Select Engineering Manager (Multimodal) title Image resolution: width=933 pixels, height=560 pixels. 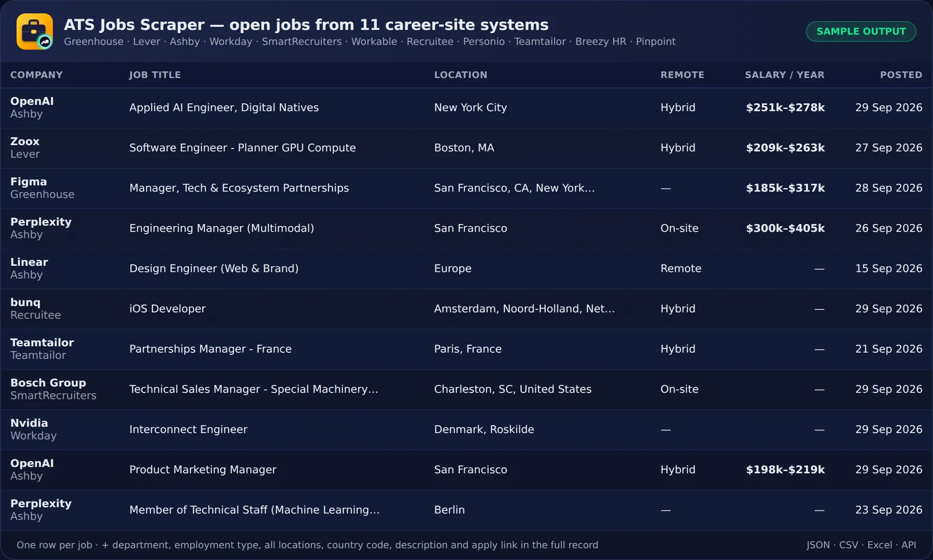(221, 228)
